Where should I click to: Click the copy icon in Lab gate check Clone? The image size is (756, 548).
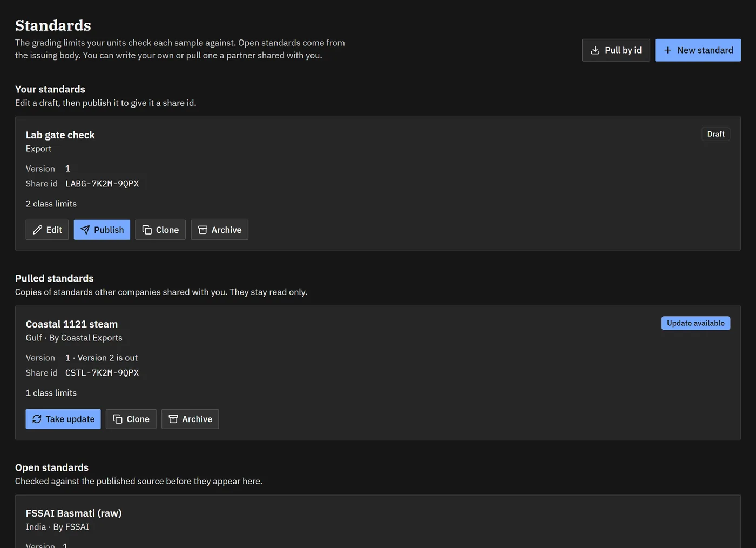click(x=147, y=230)
